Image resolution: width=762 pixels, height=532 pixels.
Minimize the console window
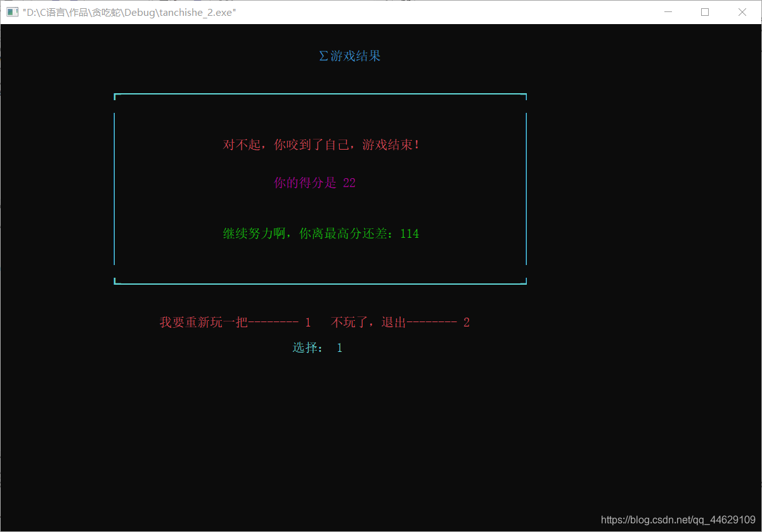click(x=668, y=12)
